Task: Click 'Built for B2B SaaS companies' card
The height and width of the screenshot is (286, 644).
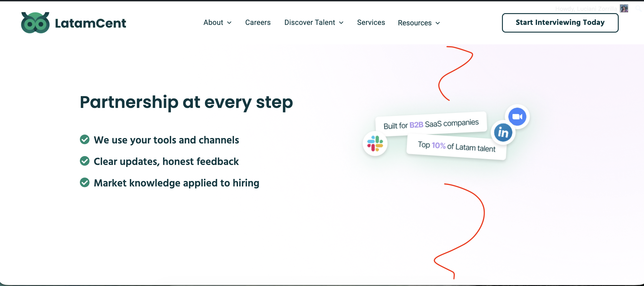Action: pyautogui.click(x=431, y=124)
